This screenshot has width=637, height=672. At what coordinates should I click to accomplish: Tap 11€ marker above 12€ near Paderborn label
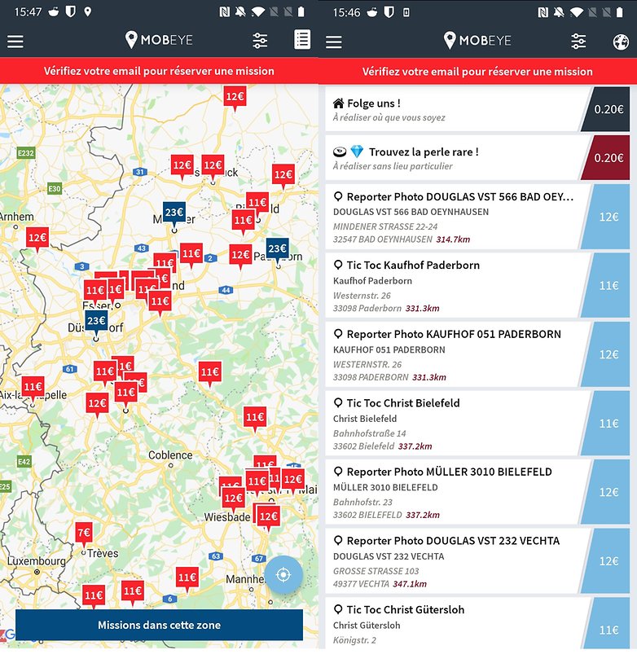point(243,221)
